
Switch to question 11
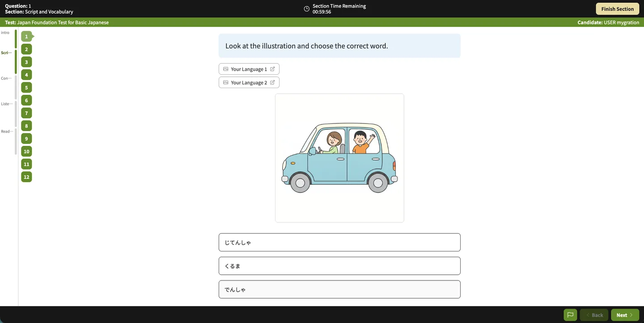click(x=26, y=164)
